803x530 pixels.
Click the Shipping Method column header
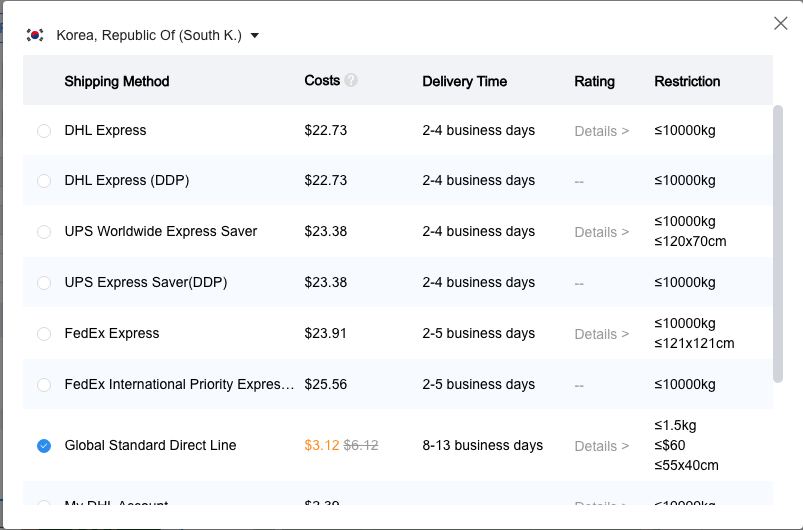(x=117, y=81)
